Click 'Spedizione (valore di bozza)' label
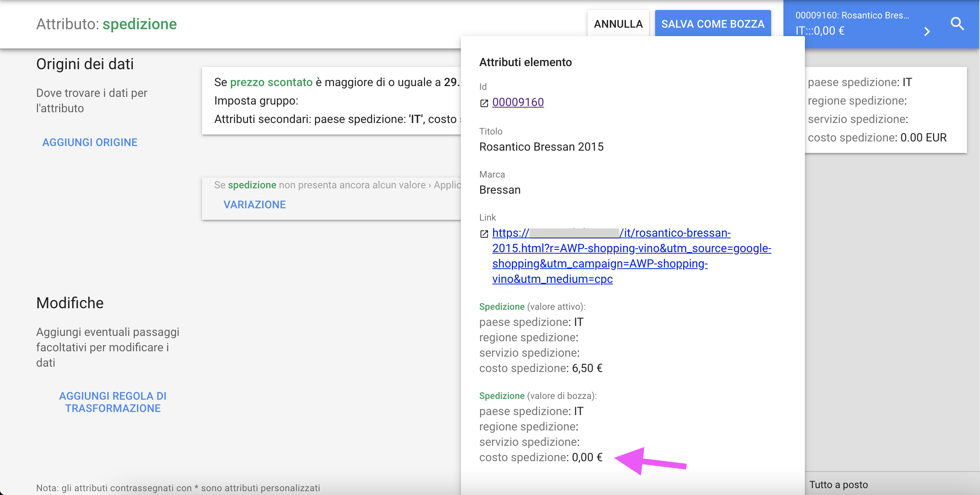Screen dimensions: 980x495 (538, 396)
